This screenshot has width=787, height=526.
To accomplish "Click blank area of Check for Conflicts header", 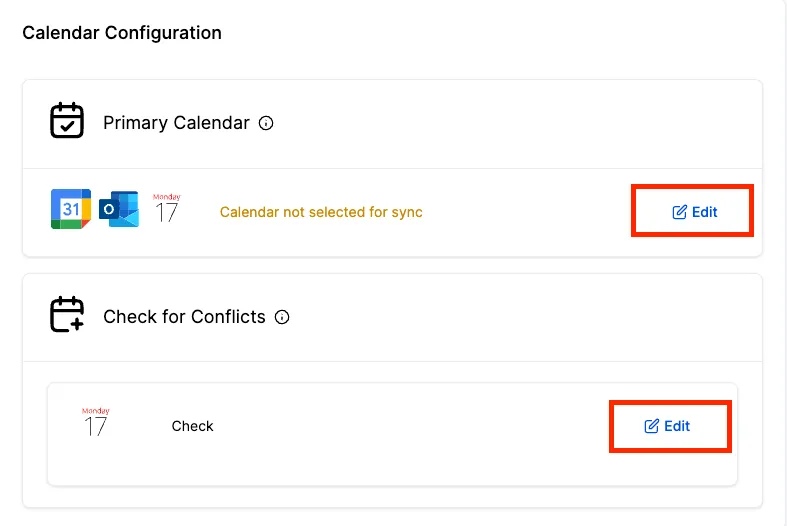I will pyautogui.click(x=530, y=317).
